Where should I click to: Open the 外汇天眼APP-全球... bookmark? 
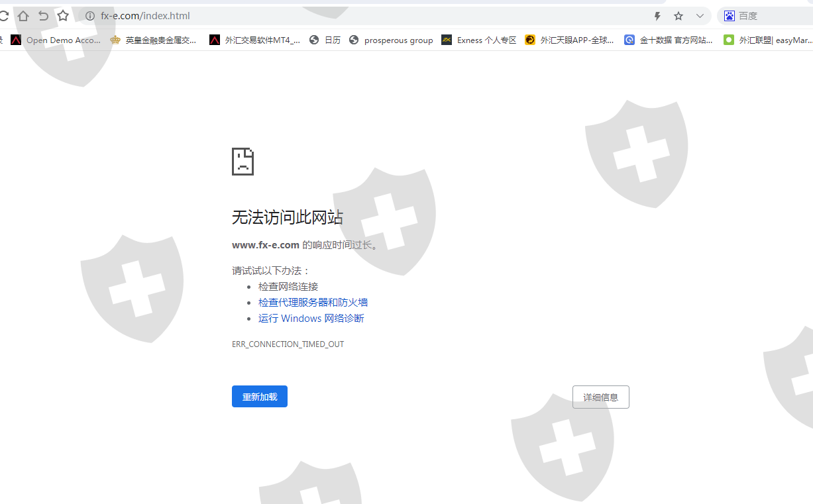pos(569,40)
